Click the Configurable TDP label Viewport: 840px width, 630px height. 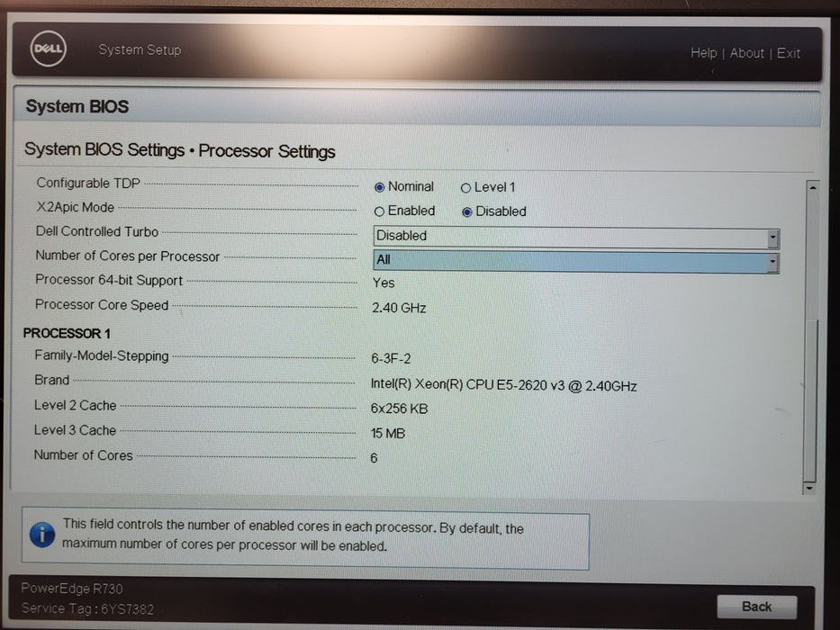click(88, 183)
